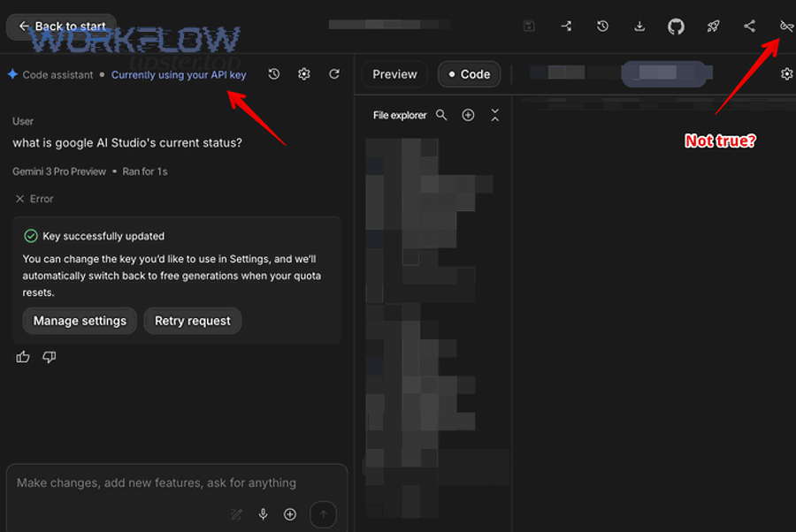The width and height of the screenshot is (796, 532).
Task: Switch to the Preview tab
Action: pyautogui.click(x=394, y=74)
